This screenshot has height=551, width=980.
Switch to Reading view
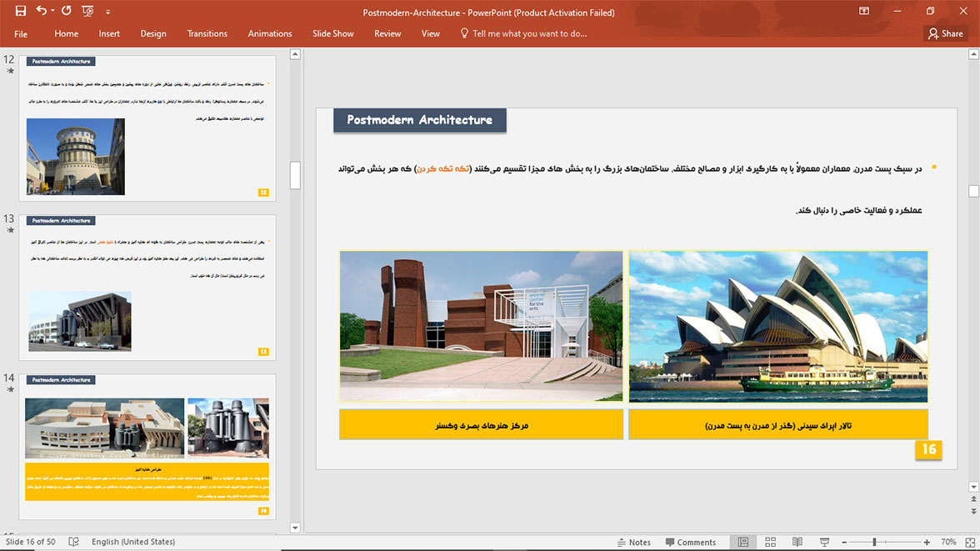pyautogui.click(x=797, y=542)
